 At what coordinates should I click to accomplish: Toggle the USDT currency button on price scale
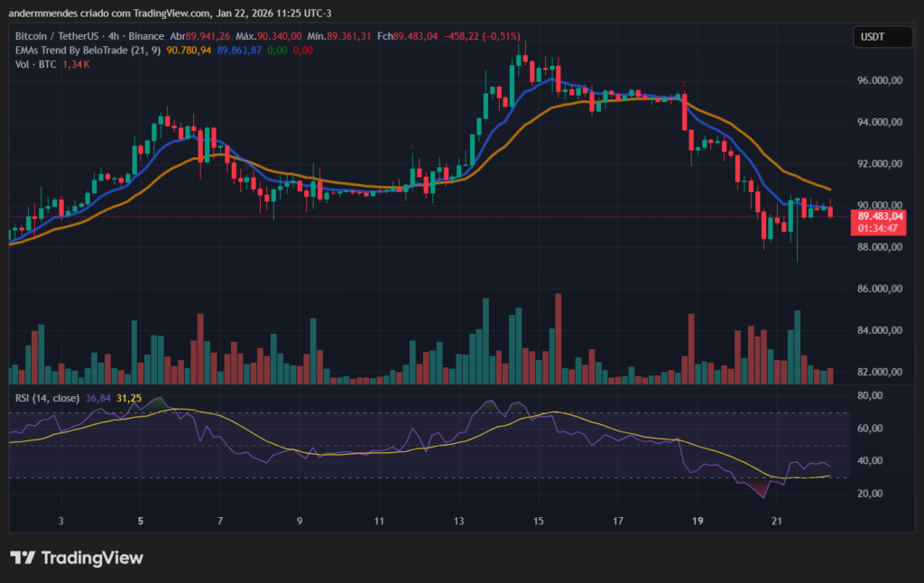click(882, 36)
